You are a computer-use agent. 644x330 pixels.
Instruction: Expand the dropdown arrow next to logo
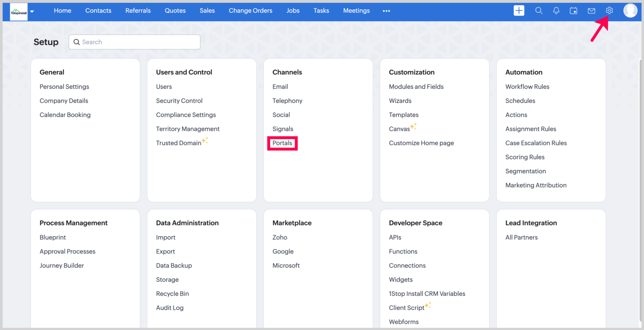click(x=32, y=11)
